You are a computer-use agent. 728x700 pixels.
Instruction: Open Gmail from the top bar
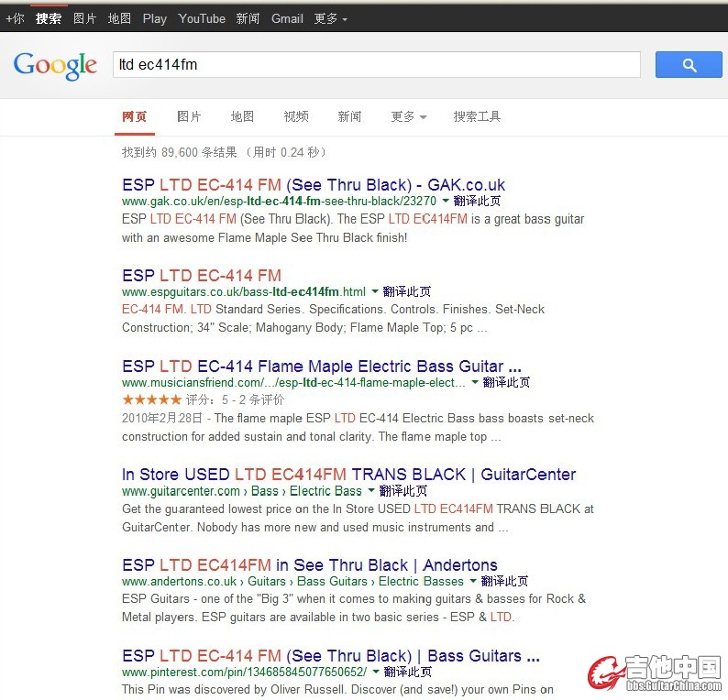[x=287, y=18]
